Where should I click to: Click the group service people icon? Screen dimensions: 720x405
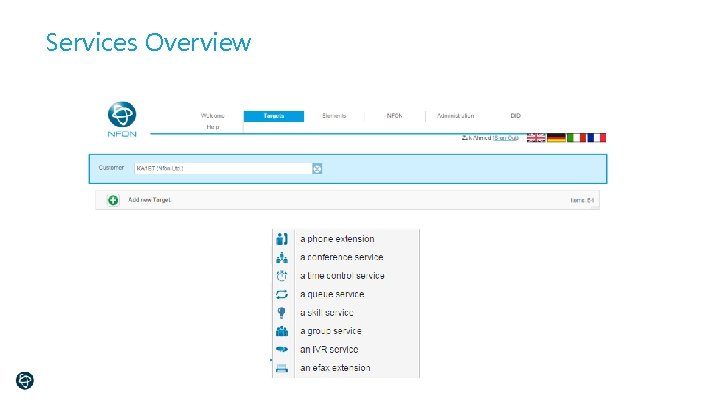pos(282,331)
